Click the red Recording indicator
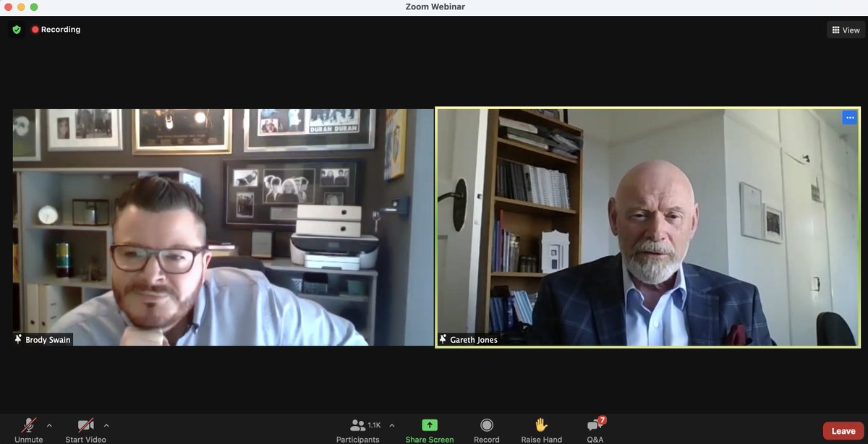The width and height of the screenshot is (868, 444). pos(56,30)
